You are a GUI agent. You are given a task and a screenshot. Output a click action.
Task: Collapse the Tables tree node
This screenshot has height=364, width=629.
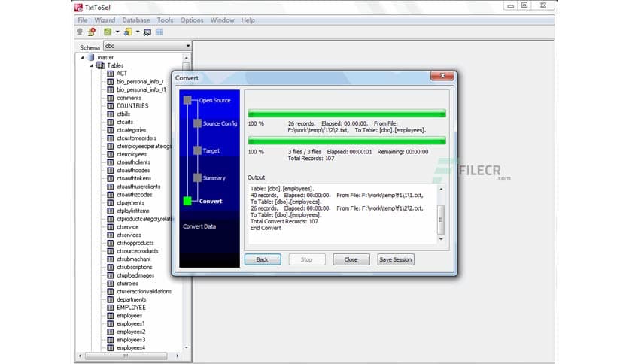pos(92,65)
